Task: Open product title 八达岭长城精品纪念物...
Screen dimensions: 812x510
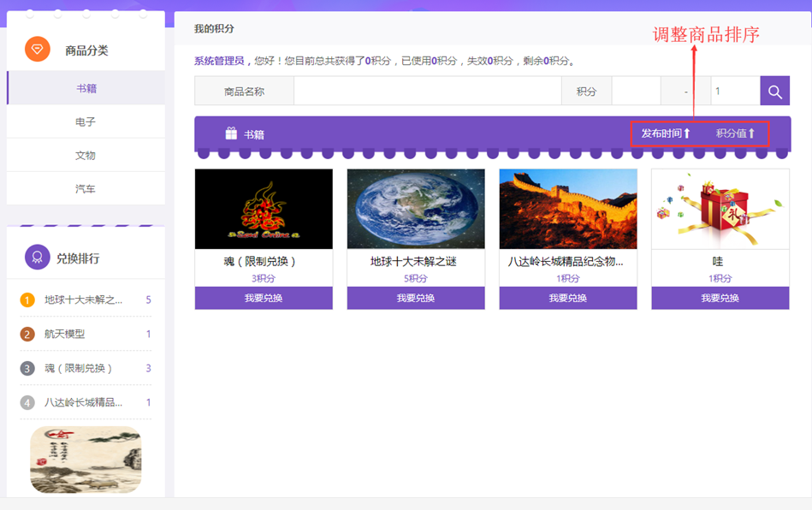Action: coord(566,262)
